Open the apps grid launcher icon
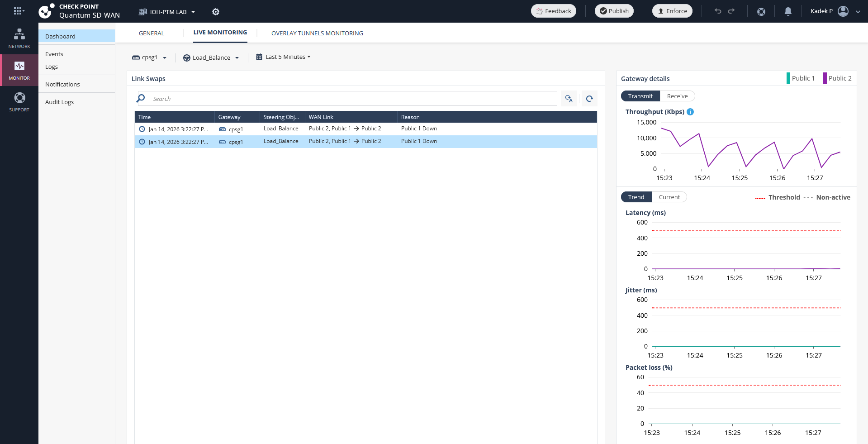The height and width of the screenshot is (444, 868). 18,11
